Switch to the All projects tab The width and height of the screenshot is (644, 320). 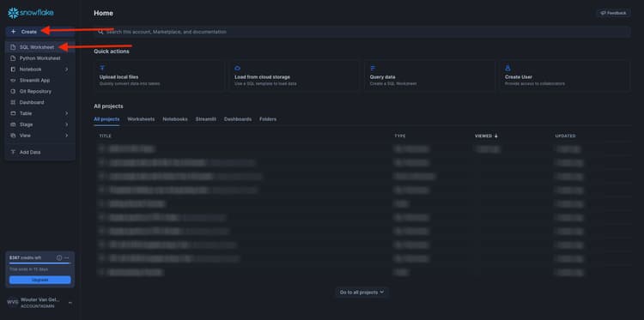[106, 119]
